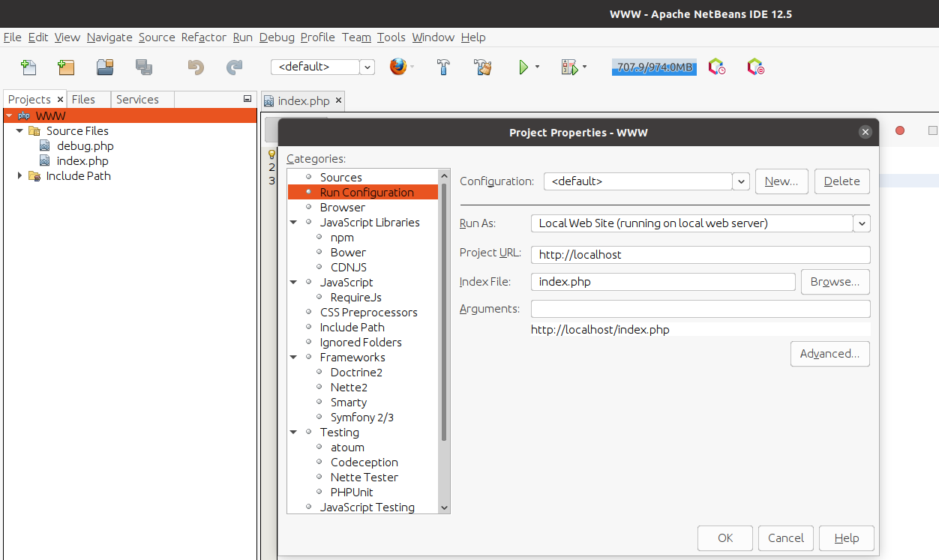Click the Index File input field
Screen dimensions: 939x560
pyautogui.click(x=663, y=282)
